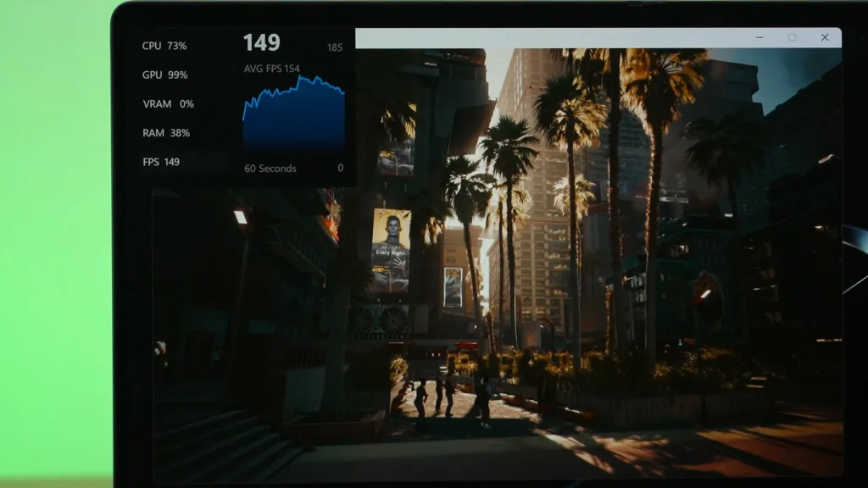This screenshot has width=868, height=488.
Task: Maximize the game window
Action: coord(793,37)
